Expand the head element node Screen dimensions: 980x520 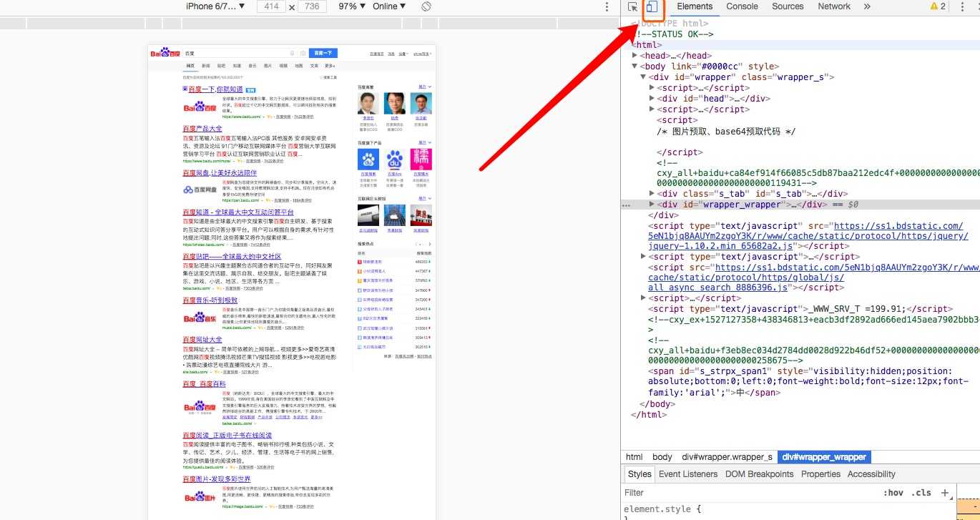[635, 56]
